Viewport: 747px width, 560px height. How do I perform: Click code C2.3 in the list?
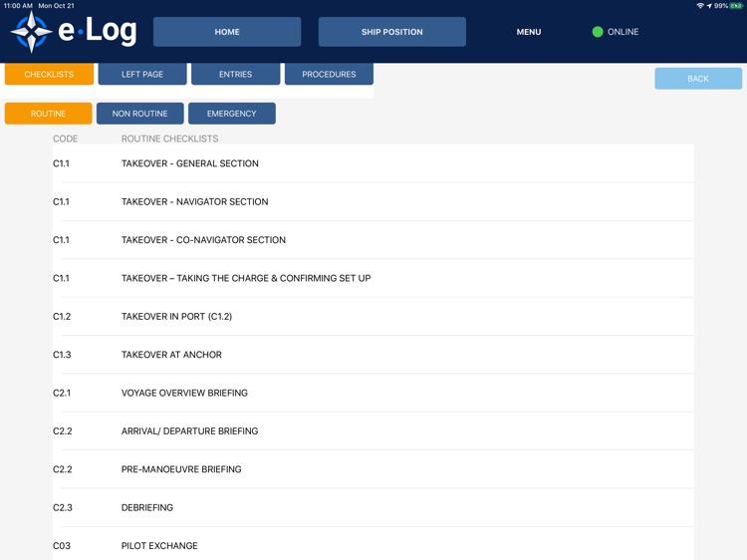(63, 507)
